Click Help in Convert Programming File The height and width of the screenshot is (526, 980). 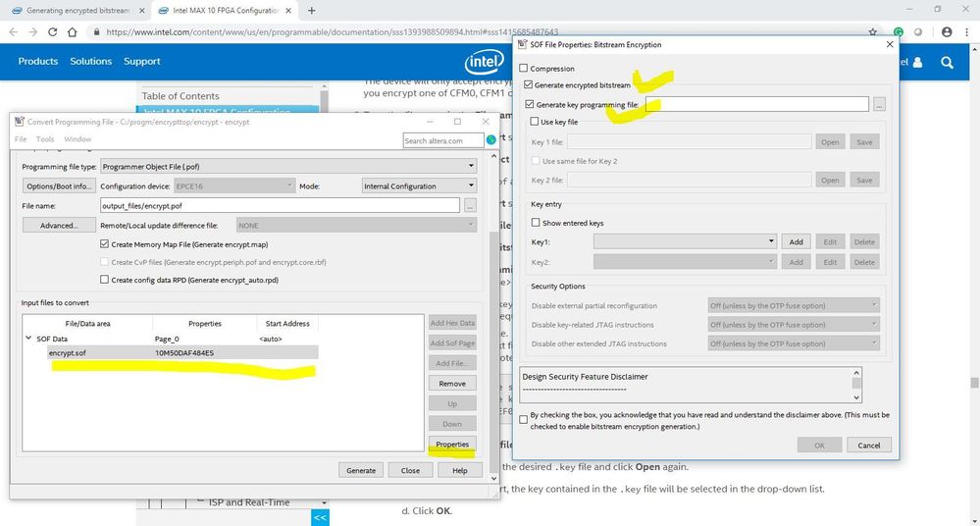pos(460,470)
